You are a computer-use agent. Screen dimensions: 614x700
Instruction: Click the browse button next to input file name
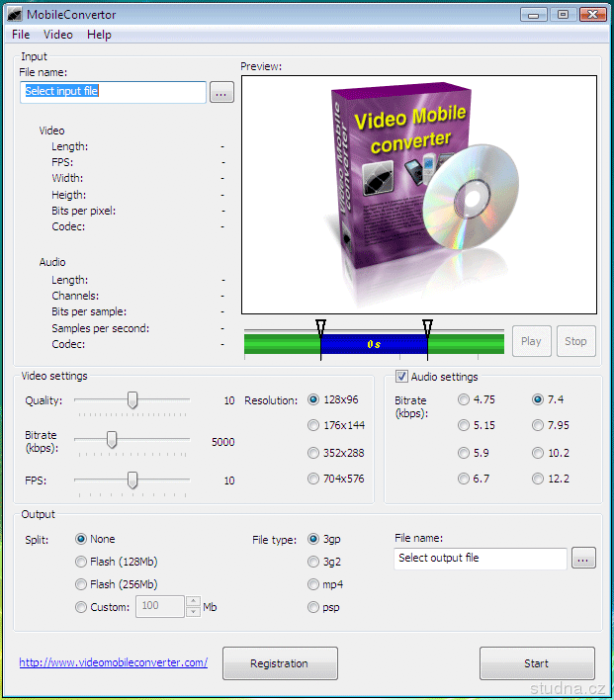coord(221,92)
